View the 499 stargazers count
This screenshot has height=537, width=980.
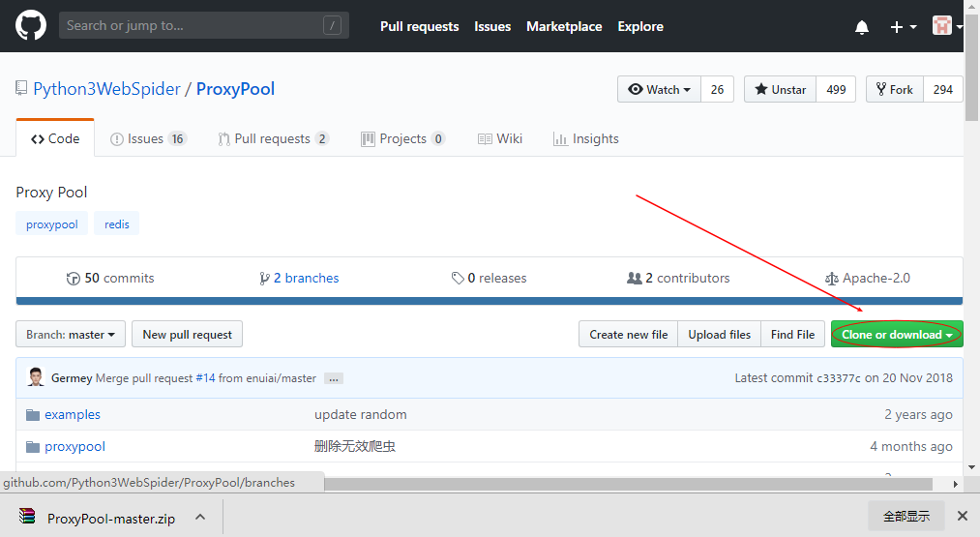coord(836,89)
